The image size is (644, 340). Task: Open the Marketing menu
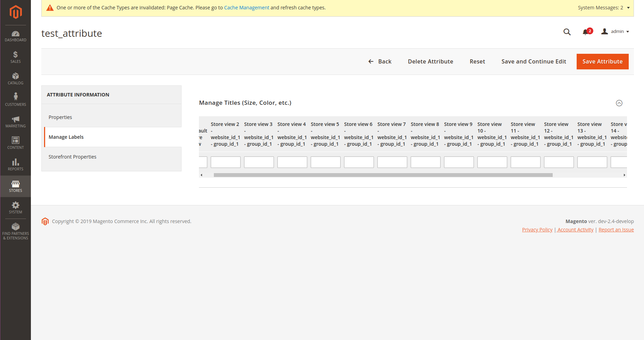point(15,121)
